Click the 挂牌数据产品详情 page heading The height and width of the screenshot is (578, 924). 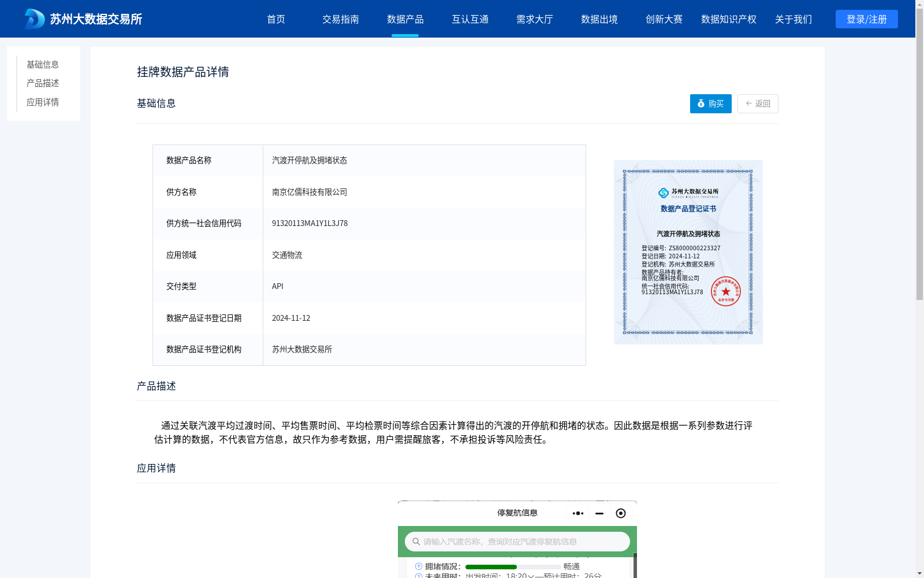[x=183, y=72]
